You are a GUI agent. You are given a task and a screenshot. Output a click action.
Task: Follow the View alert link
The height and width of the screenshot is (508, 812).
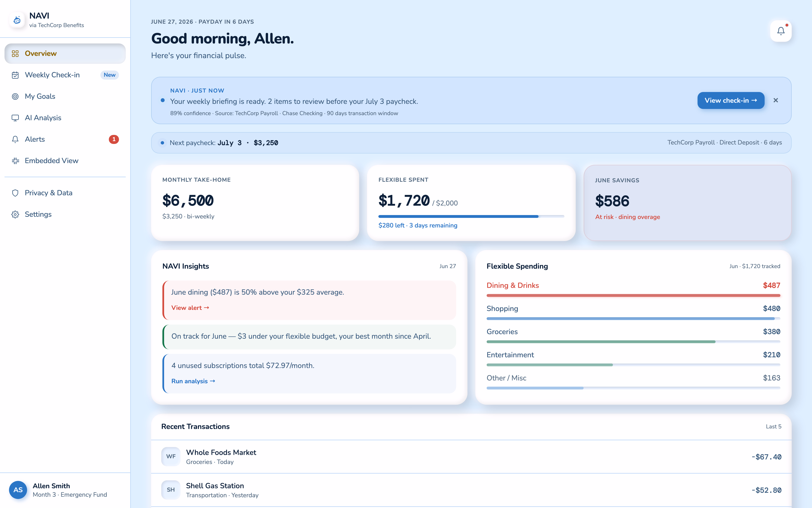(190, 308)
